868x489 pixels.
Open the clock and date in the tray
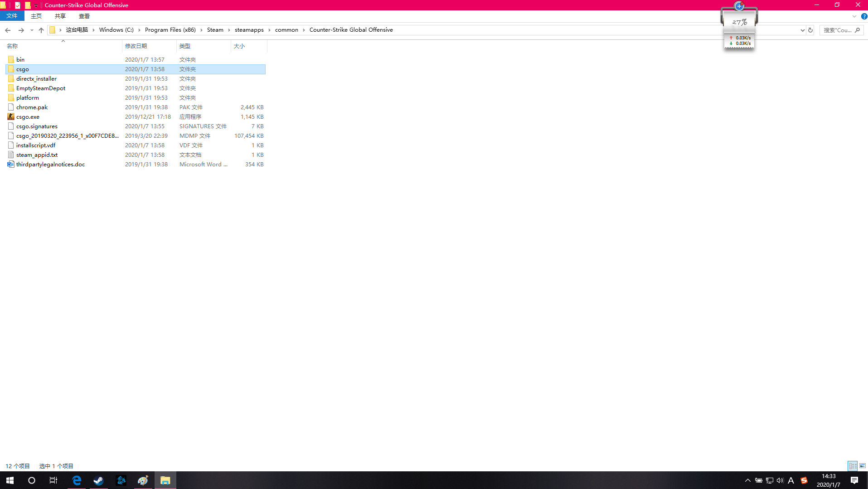(x=829, y=480)
